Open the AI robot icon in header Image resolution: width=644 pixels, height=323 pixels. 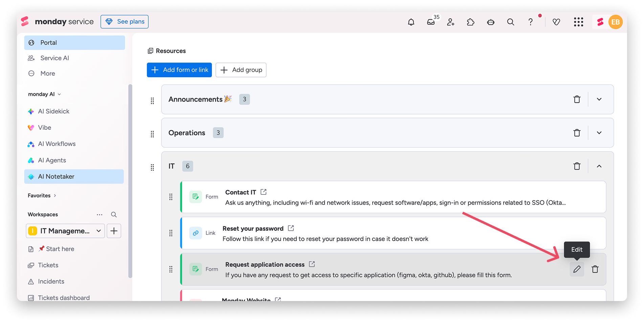pyautogui.click(x=491, y=22)
